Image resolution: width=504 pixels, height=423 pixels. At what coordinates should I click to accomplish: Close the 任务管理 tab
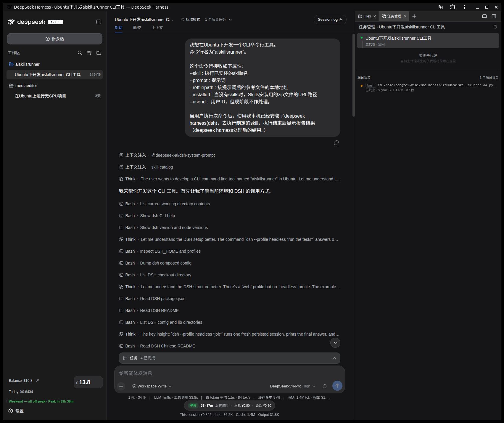[x=405, y=16]
